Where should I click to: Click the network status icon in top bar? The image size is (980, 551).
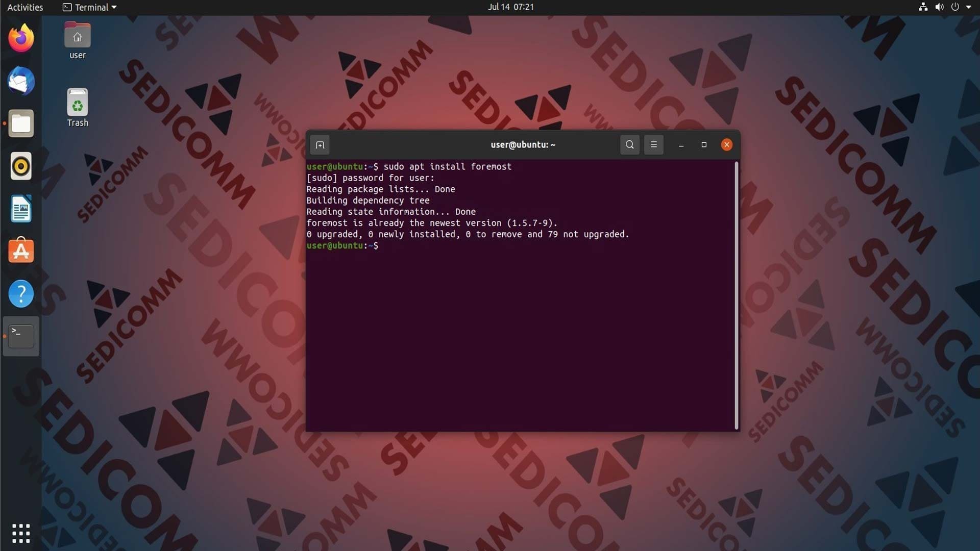click(x=923, y=7)
